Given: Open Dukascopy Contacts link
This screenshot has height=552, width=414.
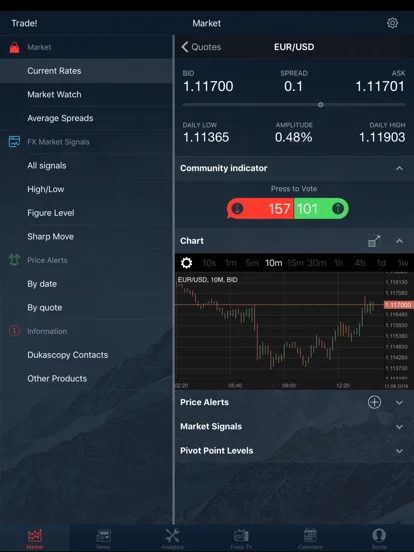Looking at the screenshot, I should (x=68, y=355).
